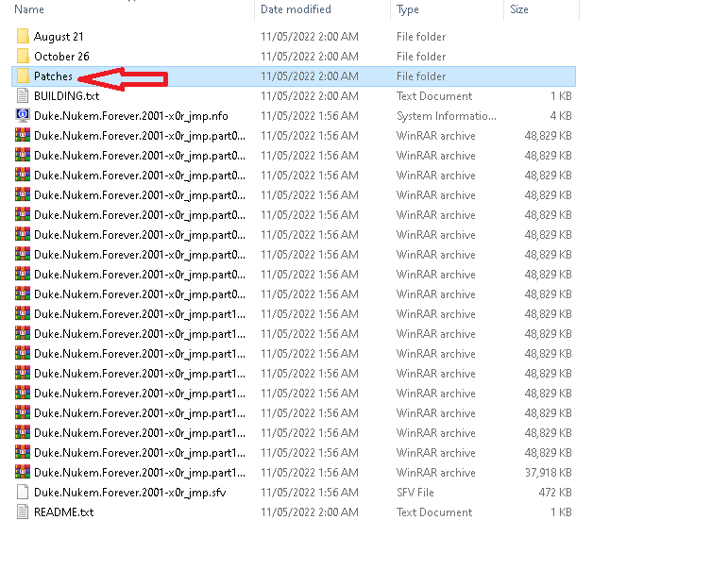Select the October 26 folder icon
The width and height of the screenshot is (728, 570).
(23, 57)
